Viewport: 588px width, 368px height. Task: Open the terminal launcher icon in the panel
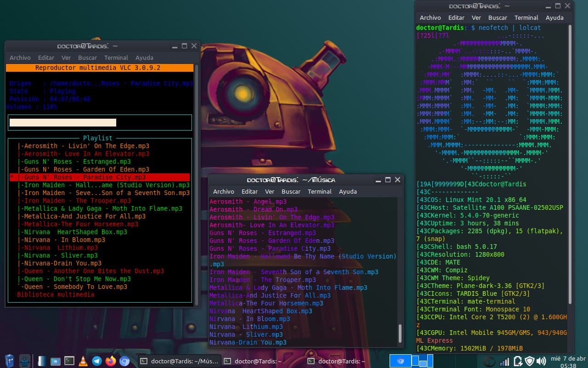[x=69, y=361]
